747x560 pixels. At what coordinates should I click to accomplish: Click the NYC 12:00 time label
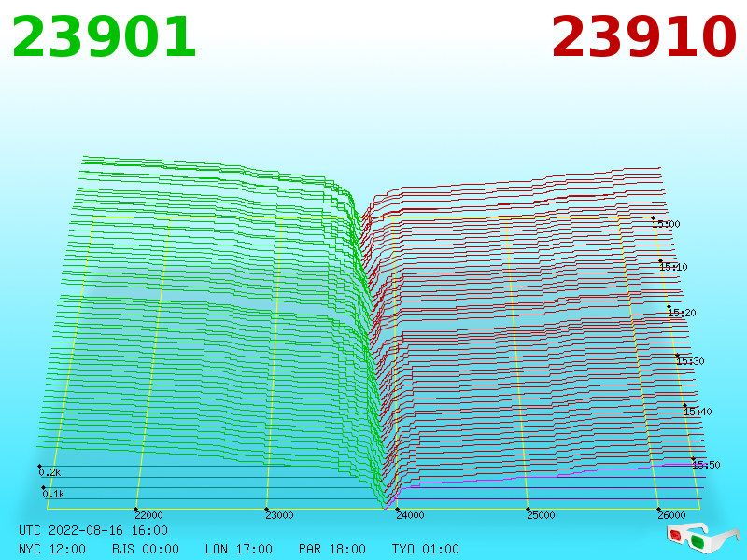[x=52, y=549]
